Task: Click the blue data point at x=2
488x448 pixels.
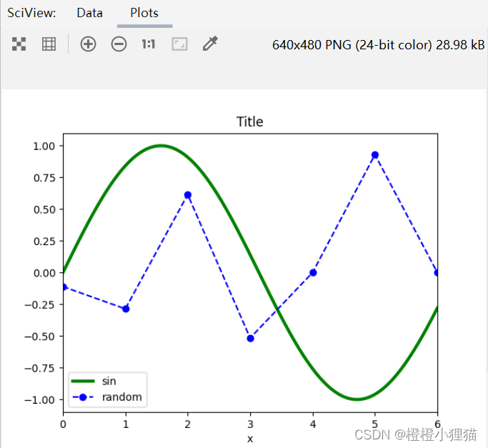Action: click(188, 195)
